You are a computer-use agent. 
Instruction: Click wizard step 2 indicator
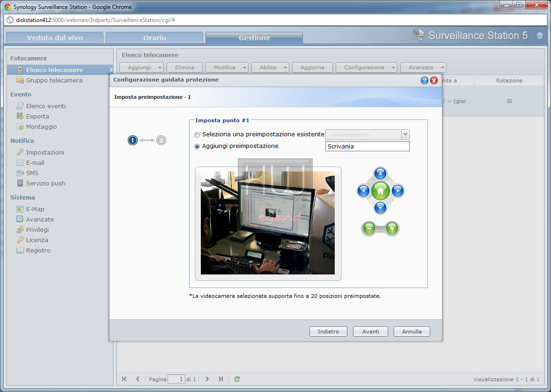tap(162, 141)
